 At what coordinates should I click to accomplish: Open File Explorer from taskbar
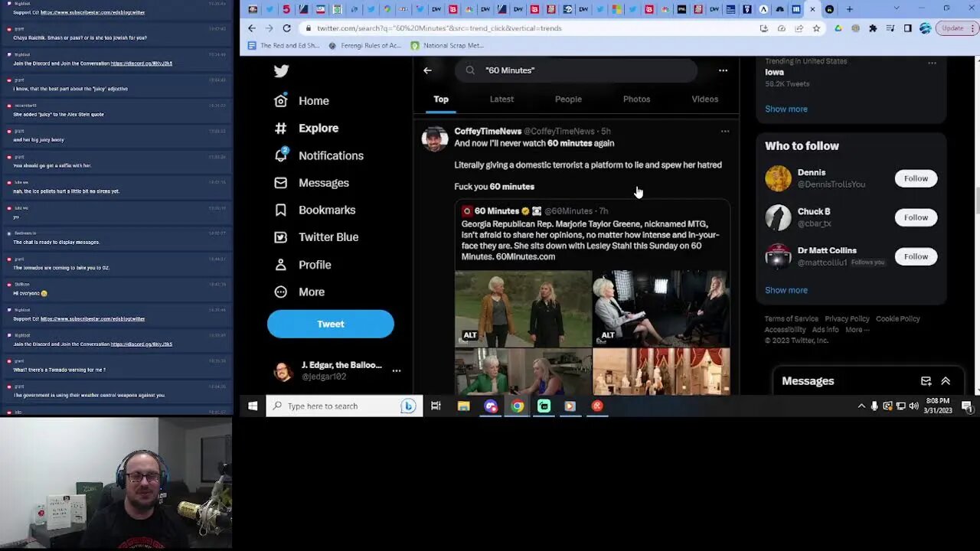(x=463, y=406)
